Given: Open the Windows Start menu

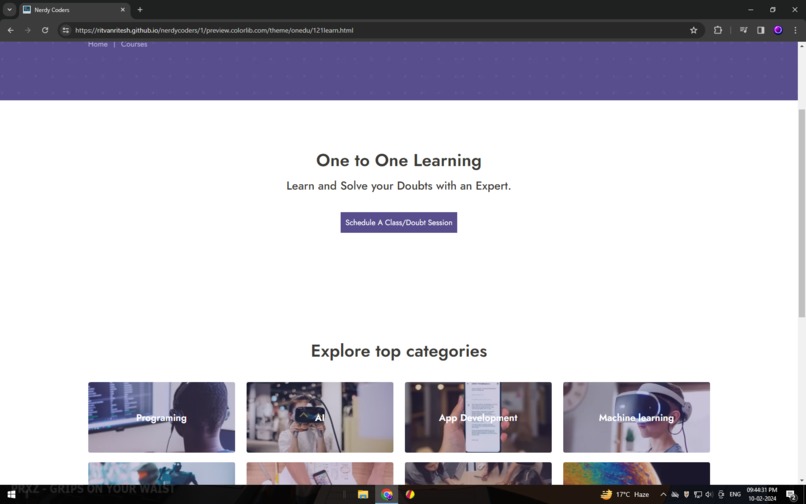Looking at the screenshot, I should 11,495.
